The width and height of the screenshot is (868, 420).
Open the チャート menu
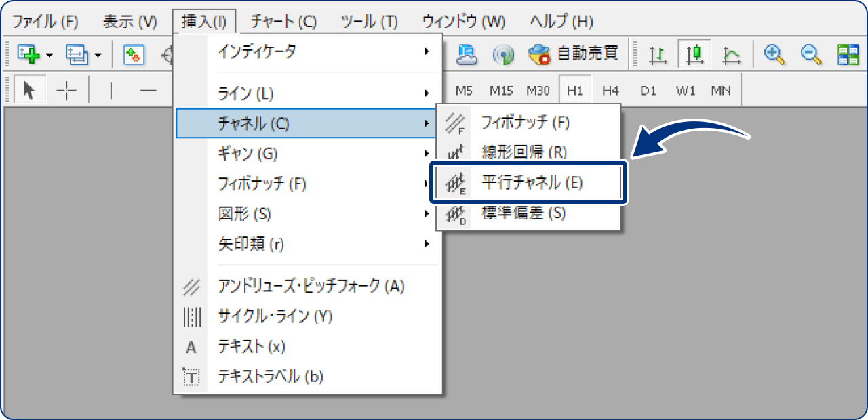click(x=282, y=21)
